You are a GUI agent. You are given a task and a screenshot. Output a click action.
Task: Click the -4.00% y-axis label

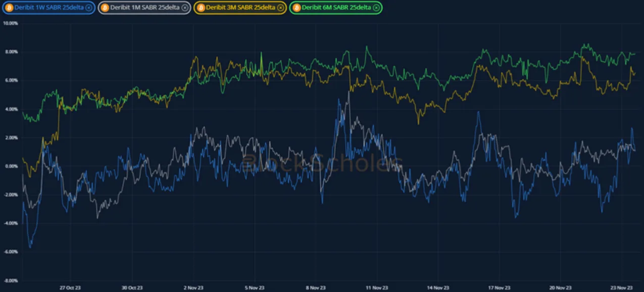point(11,223)
